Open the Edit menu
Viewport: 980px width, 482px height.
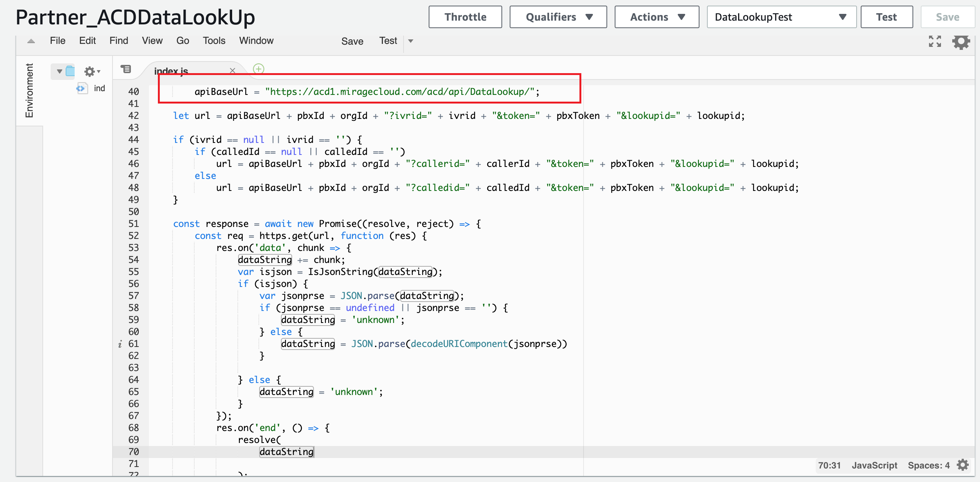87,41
